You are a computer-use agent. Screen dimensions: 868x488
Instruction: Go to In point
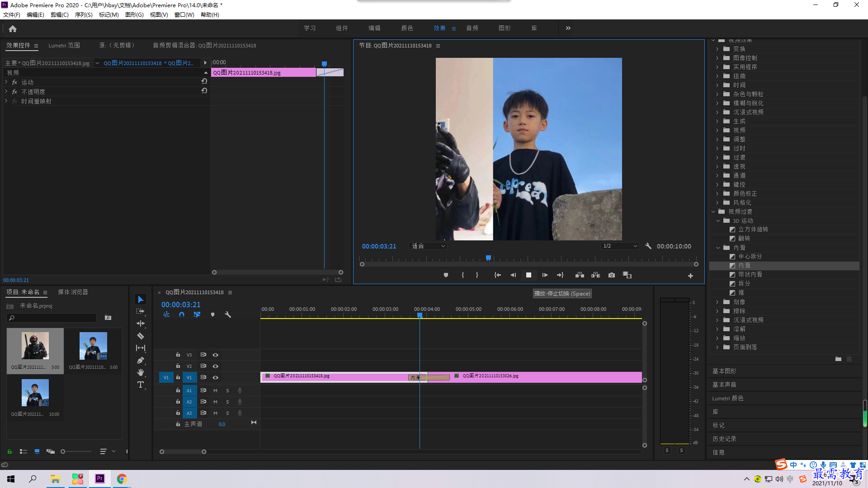[497, 275]
